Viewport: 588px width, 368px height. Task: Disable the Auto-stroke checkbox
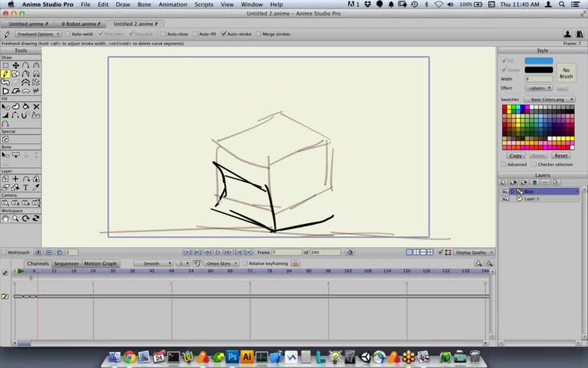[x=224, y=34]
